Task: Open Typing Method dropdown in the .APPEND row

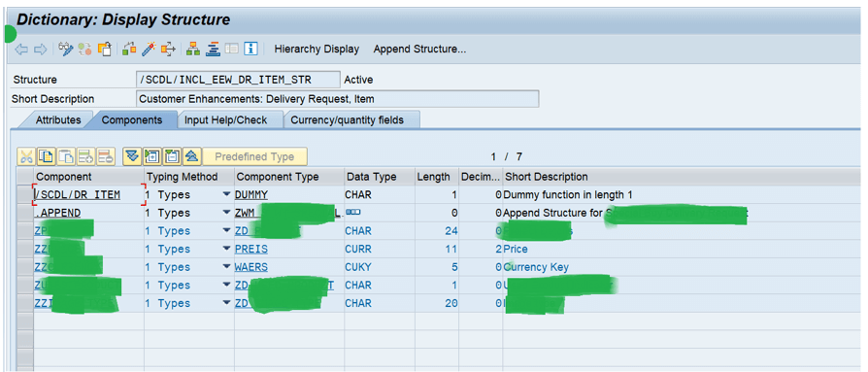Action: click(x=226, y=213)
